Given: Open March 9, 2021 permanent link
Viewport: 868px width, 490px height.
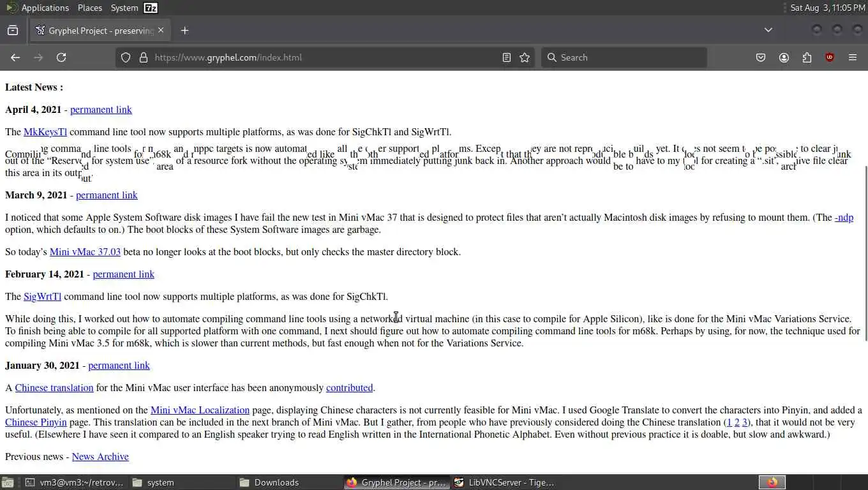Looking at the screenshot, I should click(107, 195).
